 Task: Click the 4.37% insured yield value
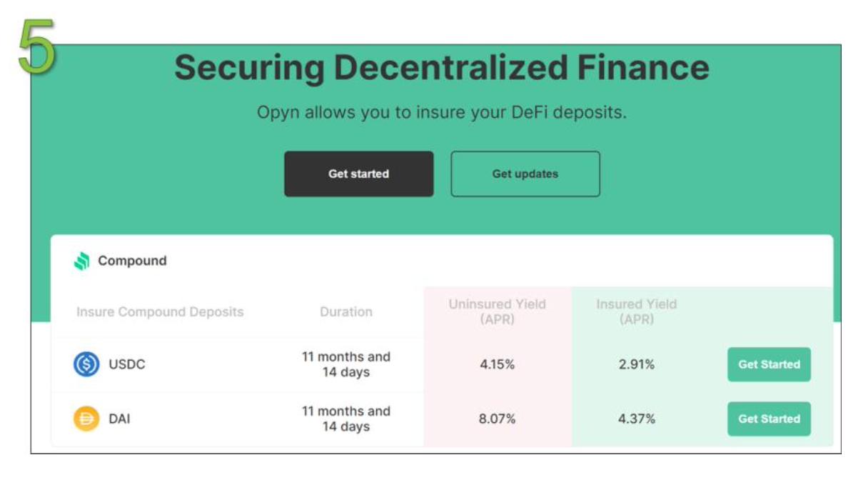point(637,419)
